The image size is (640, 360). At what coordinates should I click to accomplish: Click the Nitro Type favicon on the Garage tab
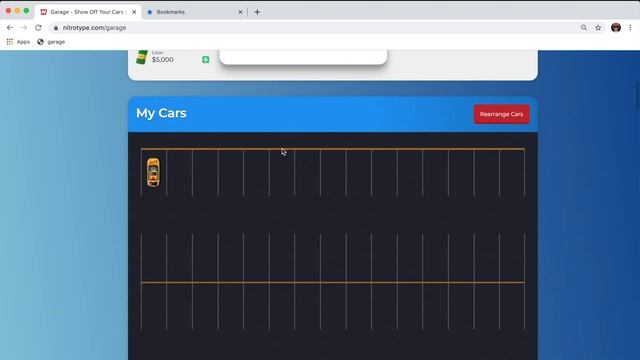click(x=44, y=12)
